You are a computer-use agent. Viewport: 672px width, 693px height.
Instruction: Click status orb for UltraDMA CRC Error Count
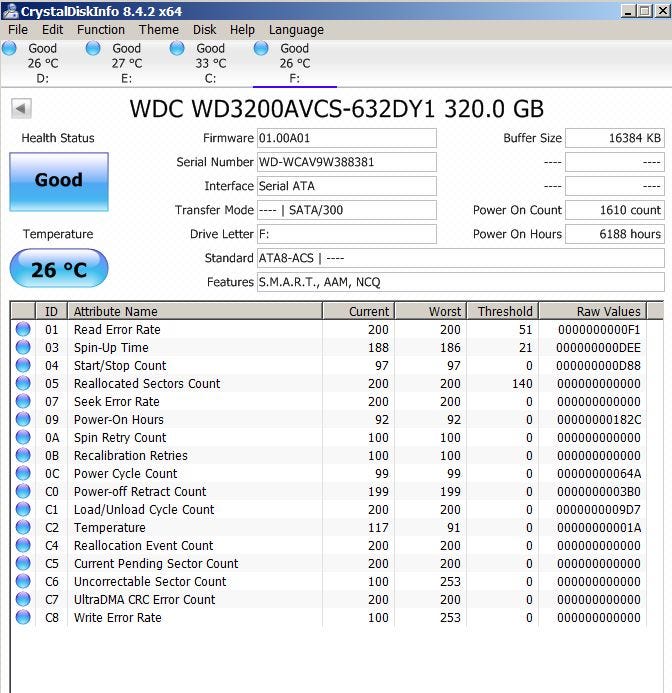(x=23, y=599)
